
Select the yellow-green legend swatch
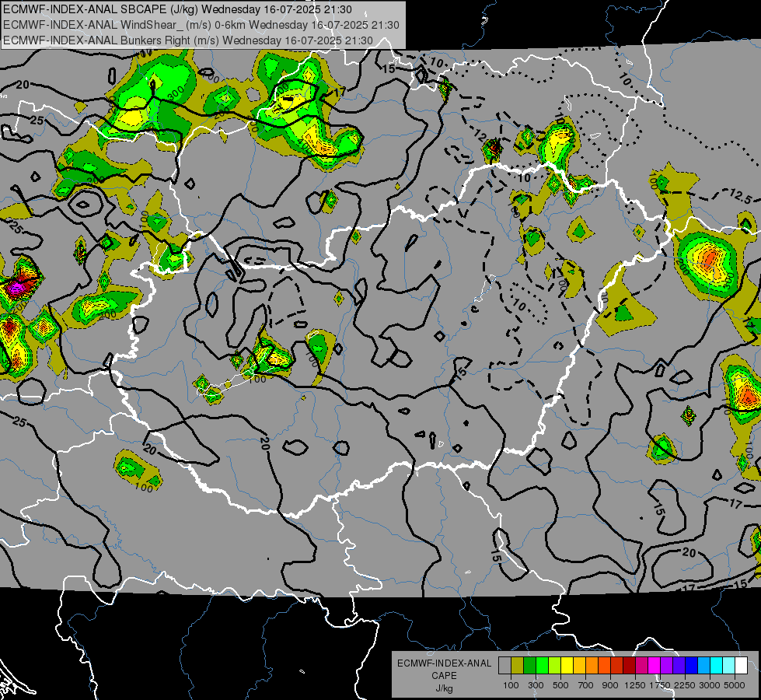point(555,665)
